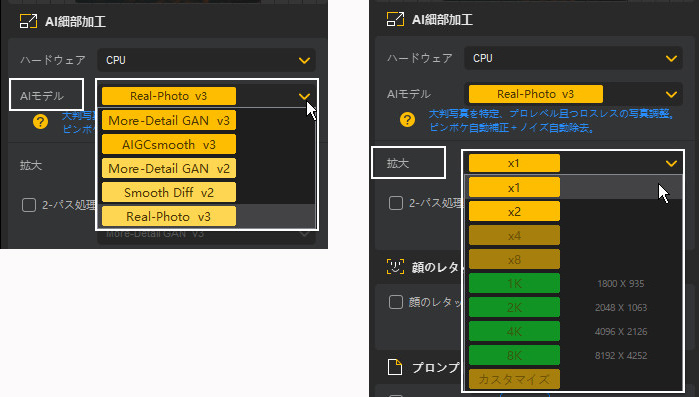Viewport: 699px width, 397px height.
Task: Choose 8K resolution option
Action: coord(514,356)
